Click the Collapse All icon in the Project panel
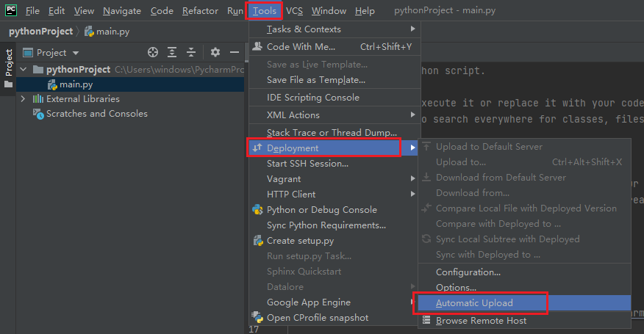The width and height of the screenshot is (644, 334). [191, 52]
